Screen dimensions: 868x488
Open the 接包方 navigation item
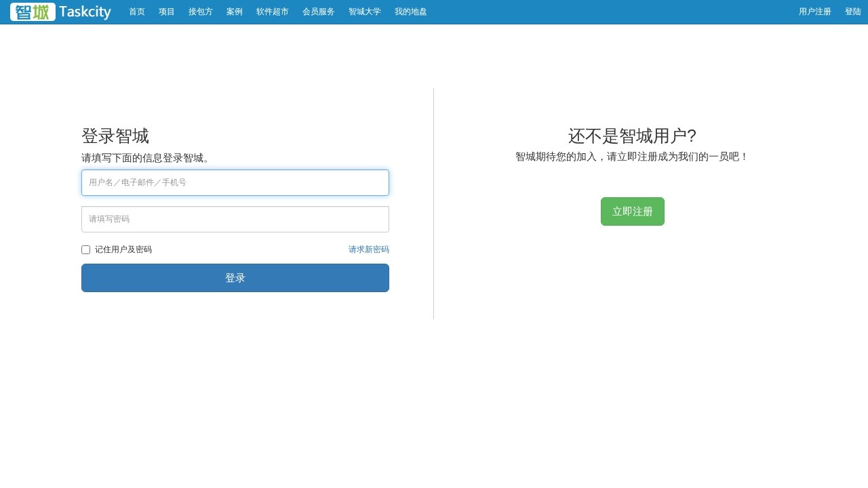click(x=201, y=12)
